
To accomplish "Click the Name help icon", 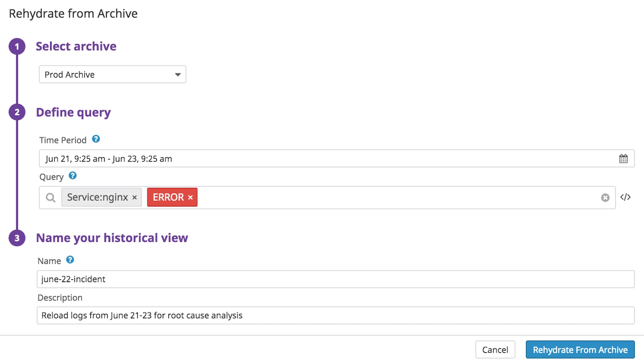I will (70, 260).
